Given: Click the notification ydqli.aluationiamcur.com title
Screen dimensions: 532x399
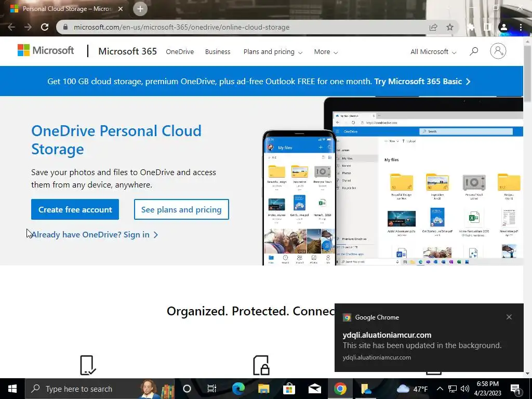Looking at the screenshot, I should (x=387, y=335).
